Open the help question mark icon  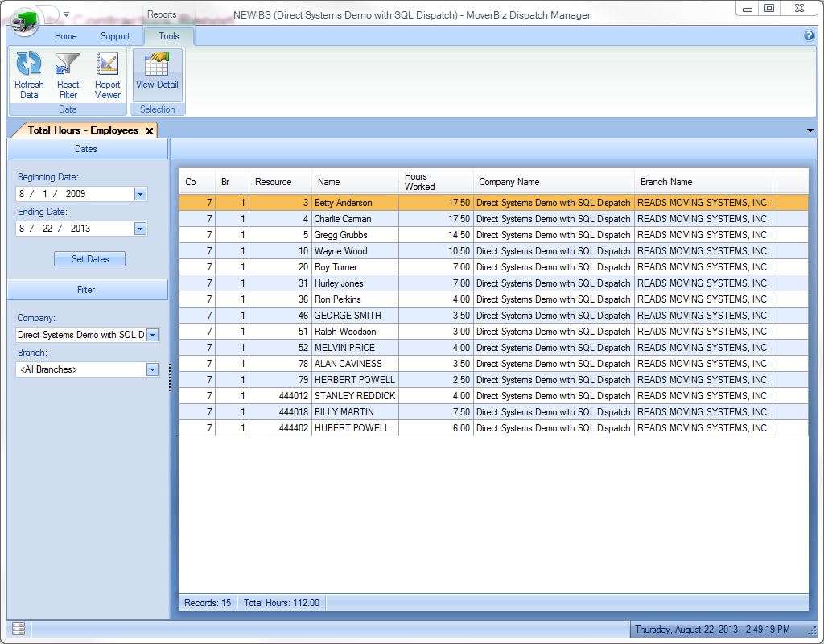tap(809, 36)
